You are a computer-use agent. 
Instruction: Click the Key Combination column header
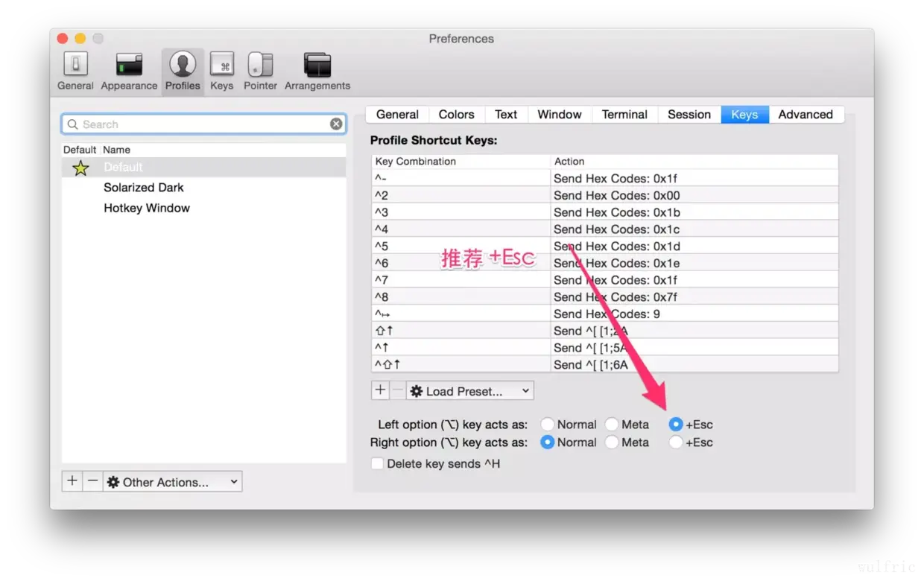click(x=461, y=162)
